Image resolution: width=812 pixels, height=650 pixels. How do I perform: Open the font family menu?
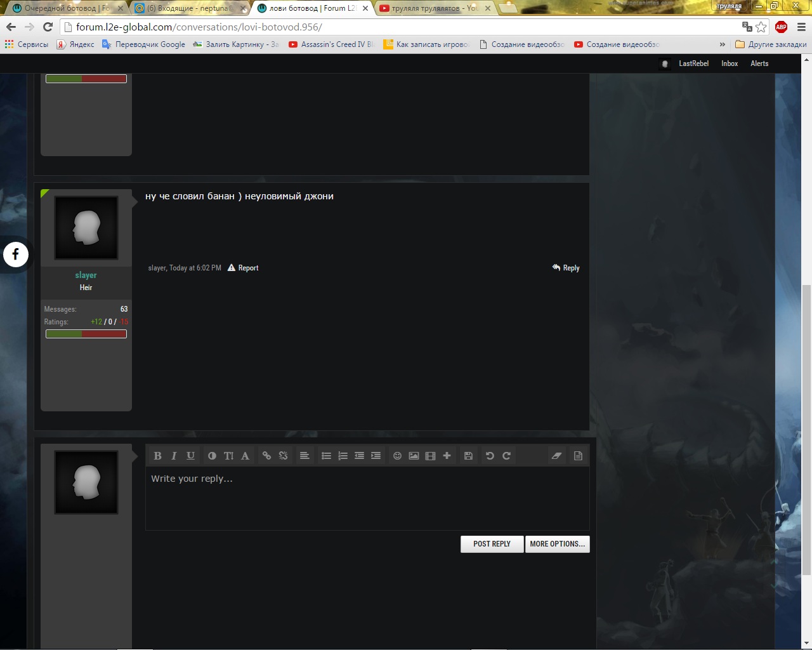pyautogui.click(x=245, y=456)
